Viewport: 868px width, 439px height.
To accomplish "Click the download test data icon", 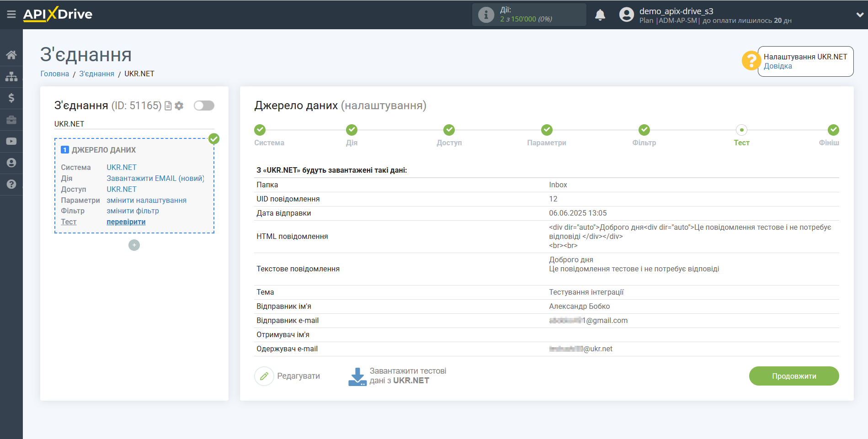I will coord(357,376).
